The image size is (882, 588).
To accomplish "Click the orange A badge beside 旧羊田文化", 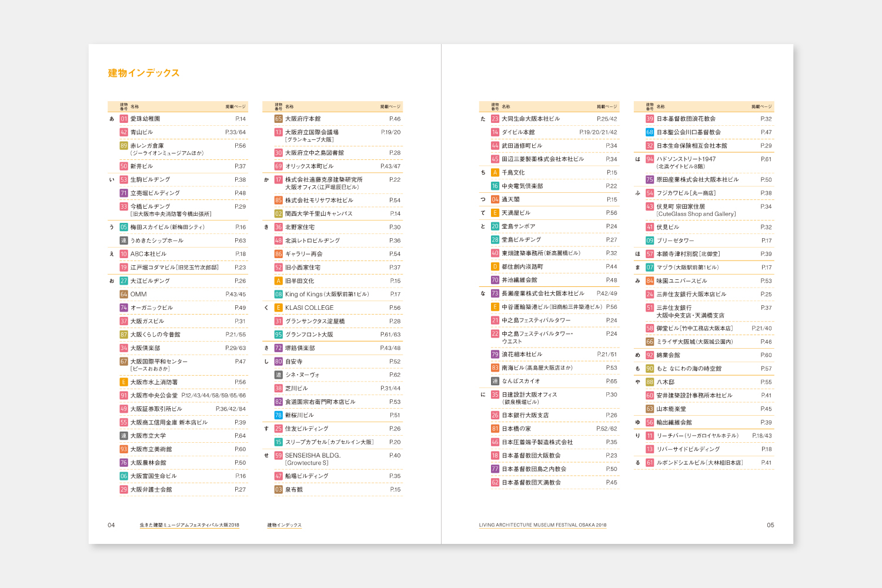I will [279, 281].
